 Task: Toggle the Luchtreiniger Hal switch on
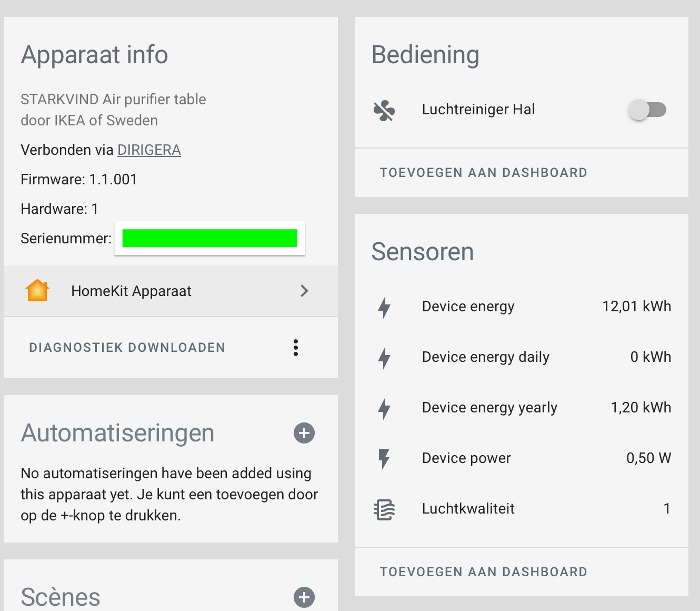647,110
